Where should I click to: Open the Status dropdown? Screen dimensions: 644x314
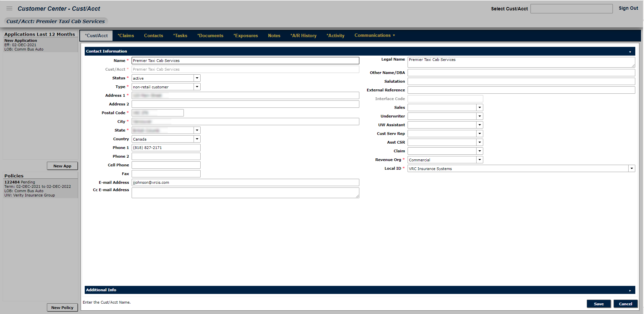197,78
